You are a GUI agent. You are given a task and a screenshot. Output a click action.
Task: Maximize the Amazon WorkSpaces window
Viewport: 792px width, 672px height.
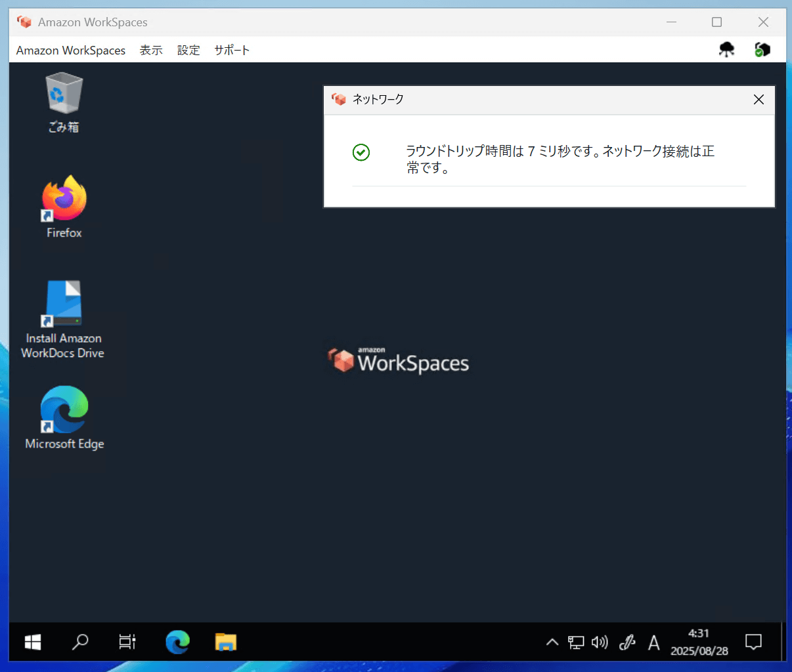(x=716, y=22)
